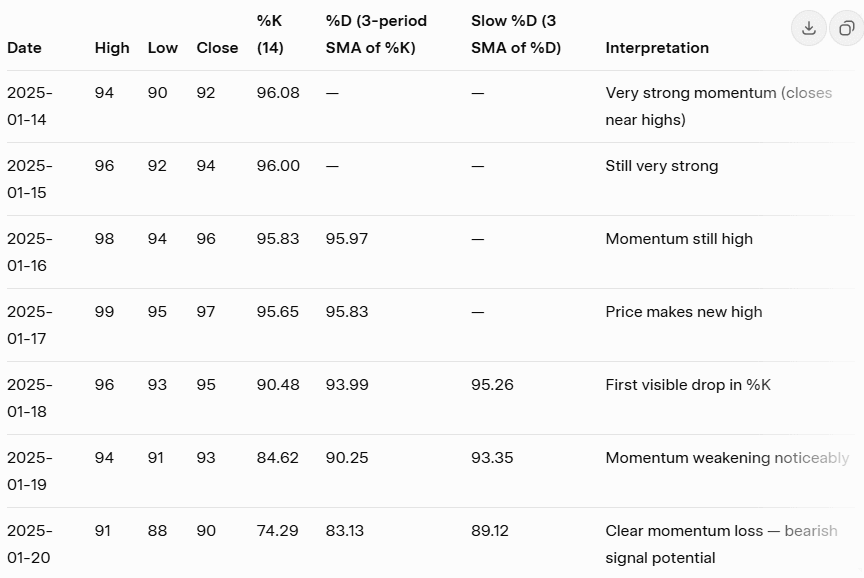Click the Close column header
The height and width of the screenshot is (578, 864).
click(x=217, y=48)
